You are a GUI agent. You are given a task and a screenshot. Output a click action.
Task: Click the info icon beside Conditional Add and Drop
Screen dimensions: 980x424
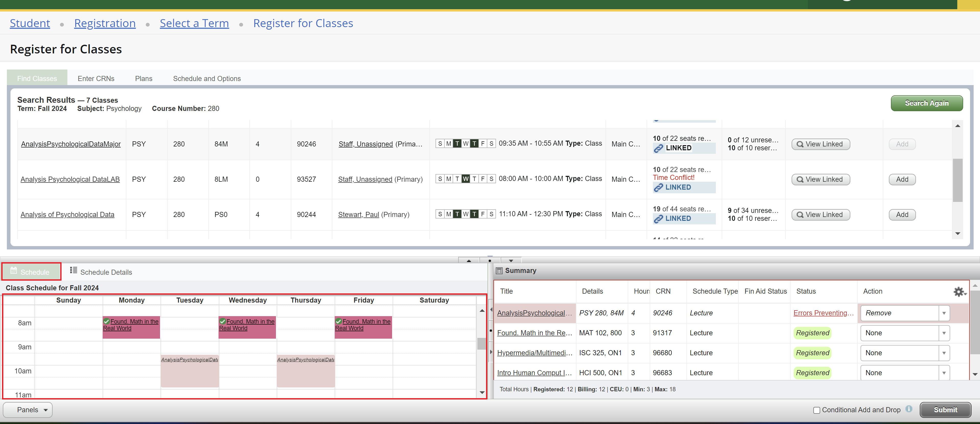point(909,409)
